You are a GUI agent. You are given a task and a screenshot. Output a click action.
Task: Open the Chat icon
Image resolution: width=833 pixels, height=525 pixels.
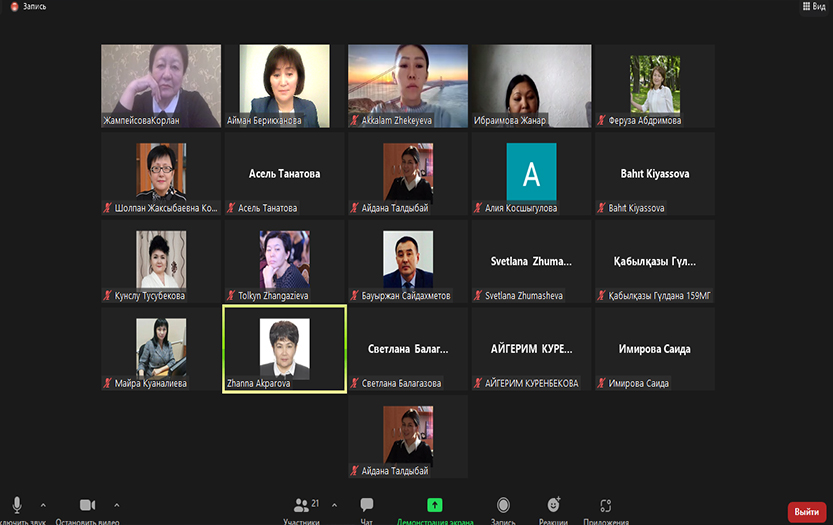coord(367,505)
